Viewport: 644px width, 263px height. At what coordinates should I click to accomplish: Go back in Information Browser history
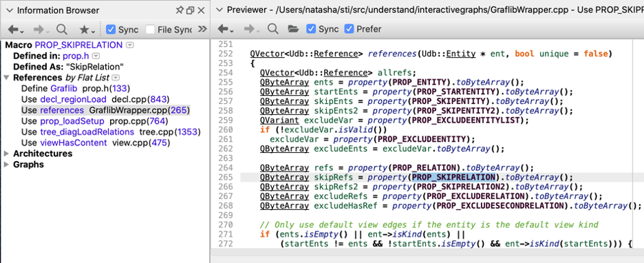[15, 29]
